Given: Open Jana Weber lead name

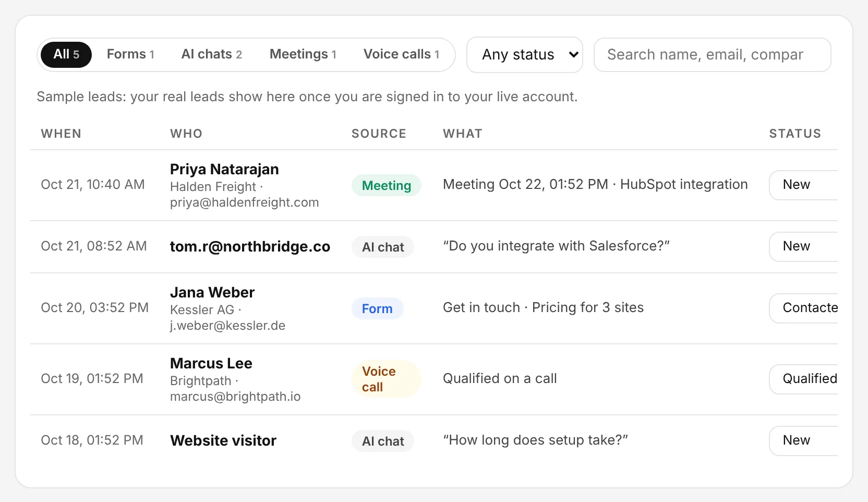Looking at the screenshot, I should [212, 292].
